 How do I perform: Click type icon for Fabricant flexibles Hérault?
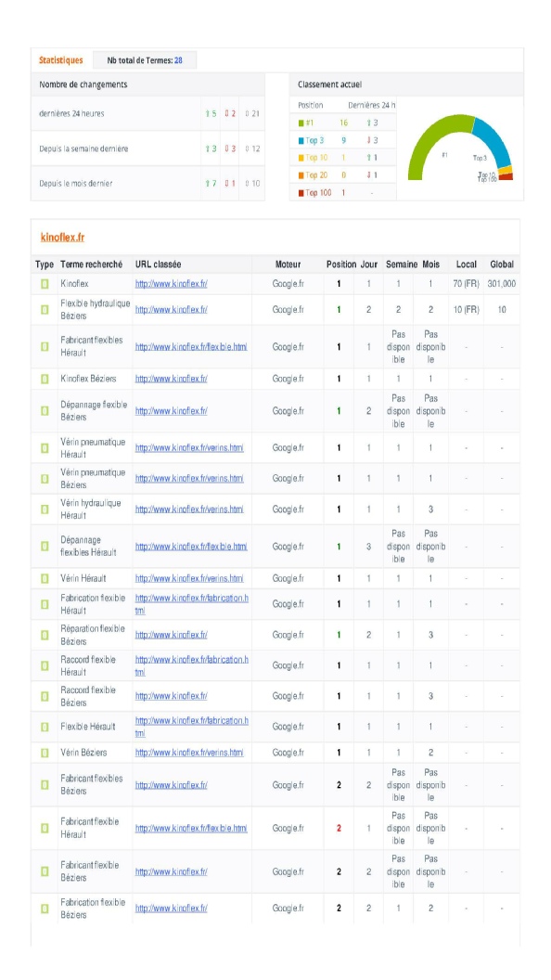[45, 347]
